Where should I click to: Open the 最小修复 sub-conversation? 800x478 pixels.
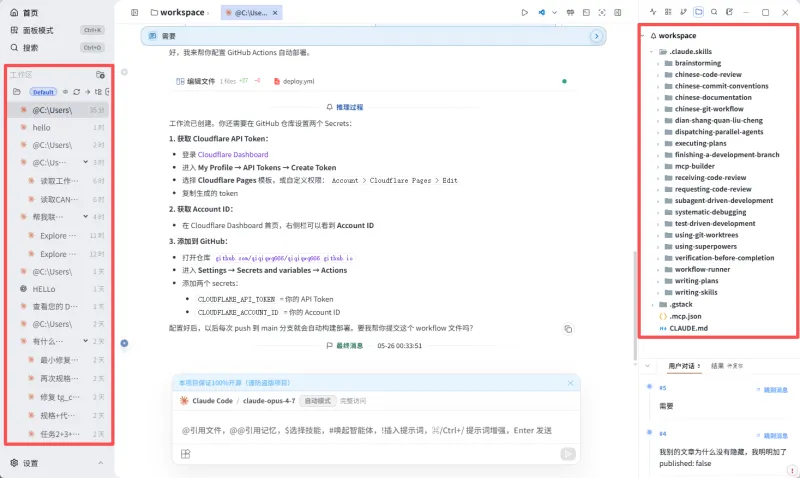pyautogui.click(x=59, y=360)
